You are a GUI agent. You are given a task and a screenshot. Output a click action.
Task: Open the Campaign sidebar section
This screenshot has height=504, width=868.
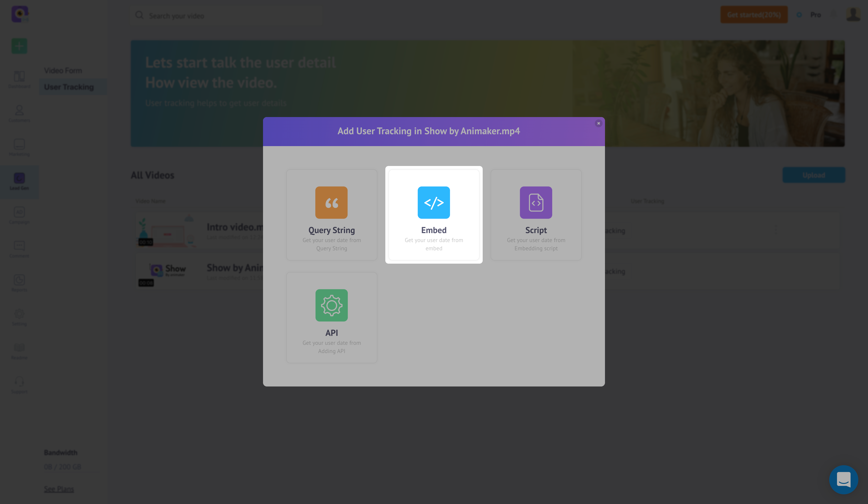[19, 215]
